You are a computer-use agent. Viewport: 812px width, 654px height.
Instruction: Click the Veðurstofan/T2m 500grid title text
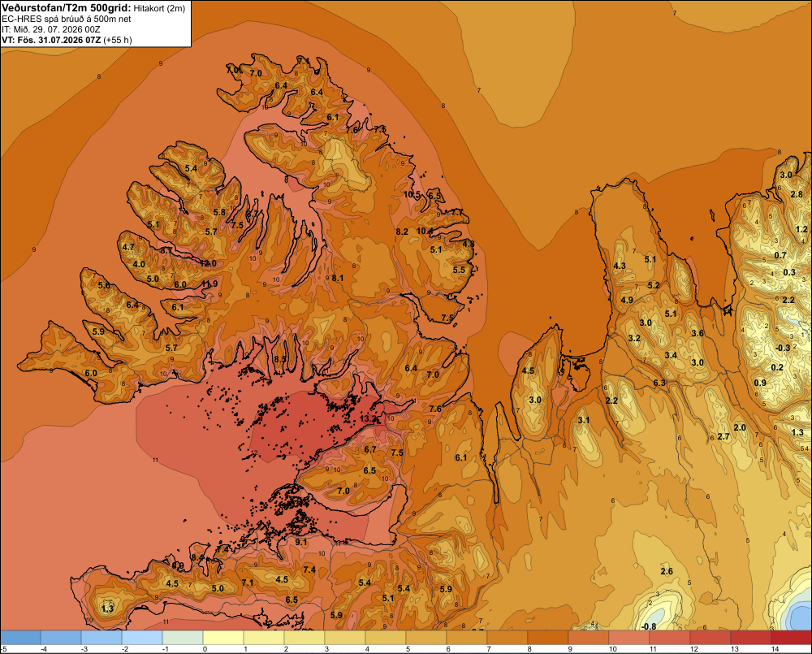click(66, 8)
